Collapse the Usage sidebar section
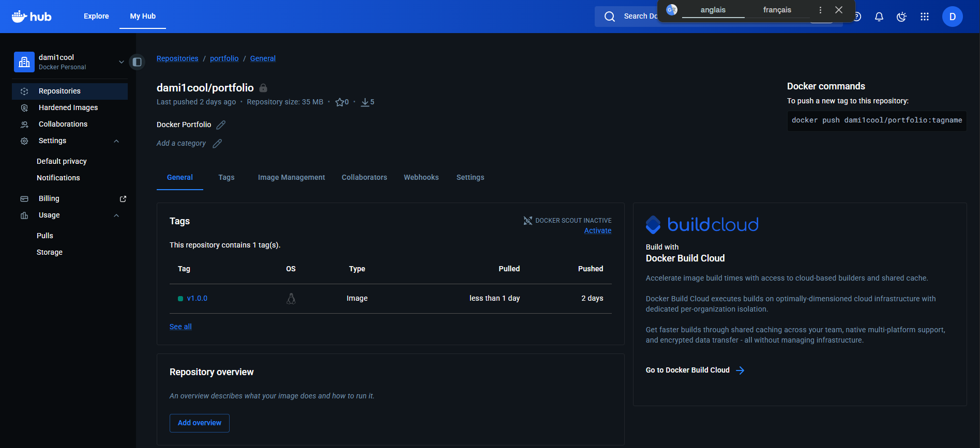Image resolution: width=980 pixels, height=448 pixels. point(116,215)
